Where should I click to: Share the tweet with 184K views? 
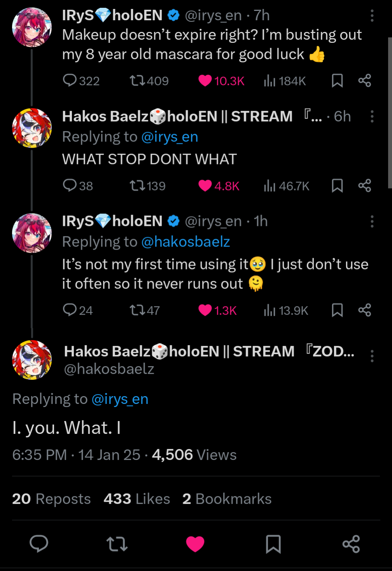(364, 81)
